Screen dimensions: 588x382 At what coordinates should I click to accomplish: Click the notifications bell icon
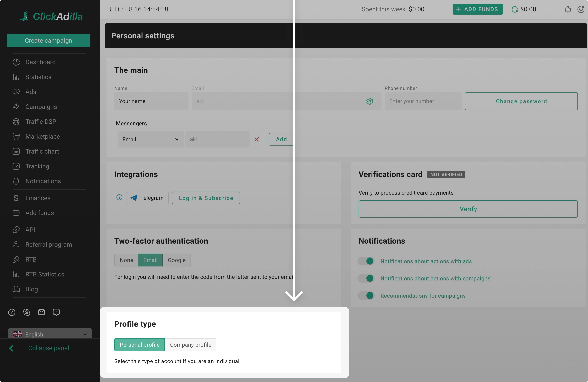568,9
